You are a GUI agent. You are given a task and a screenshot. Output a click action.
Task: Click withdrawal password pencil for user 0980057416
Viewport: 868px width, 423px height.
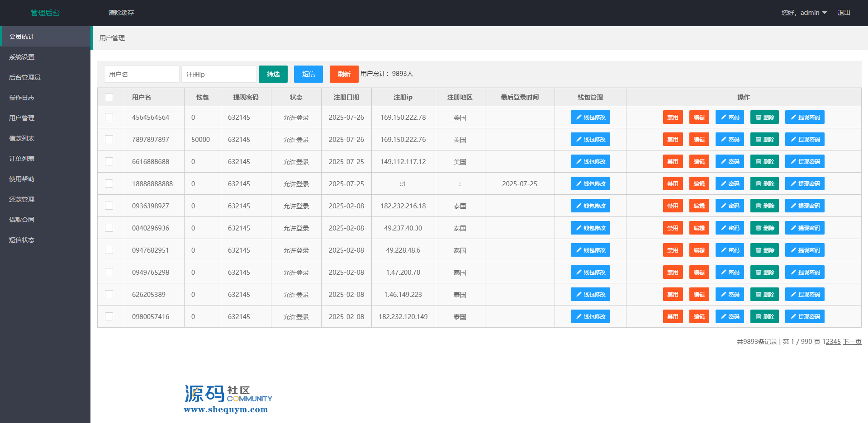click(x=793, y=317)
